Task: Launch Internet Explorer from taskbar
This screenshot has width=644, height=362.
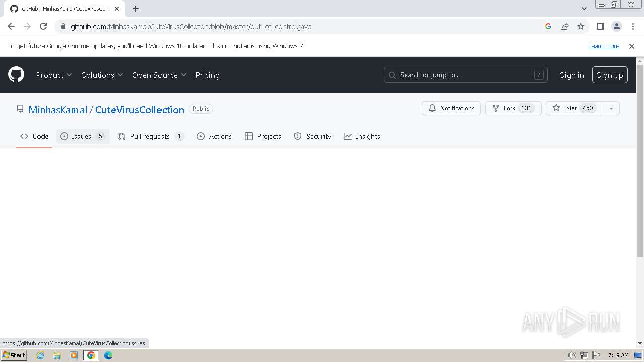Action: (40, 355)
